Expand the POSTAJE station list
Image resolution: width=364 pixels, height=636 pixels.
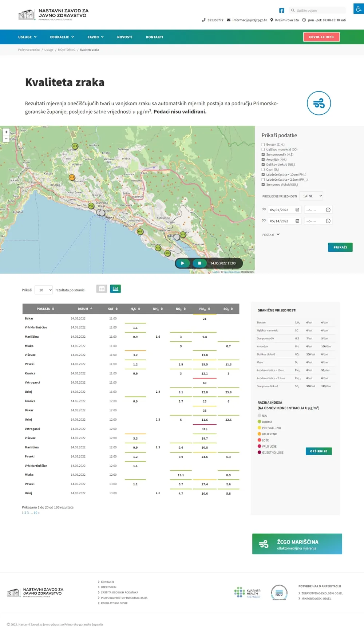click(271, 235)
